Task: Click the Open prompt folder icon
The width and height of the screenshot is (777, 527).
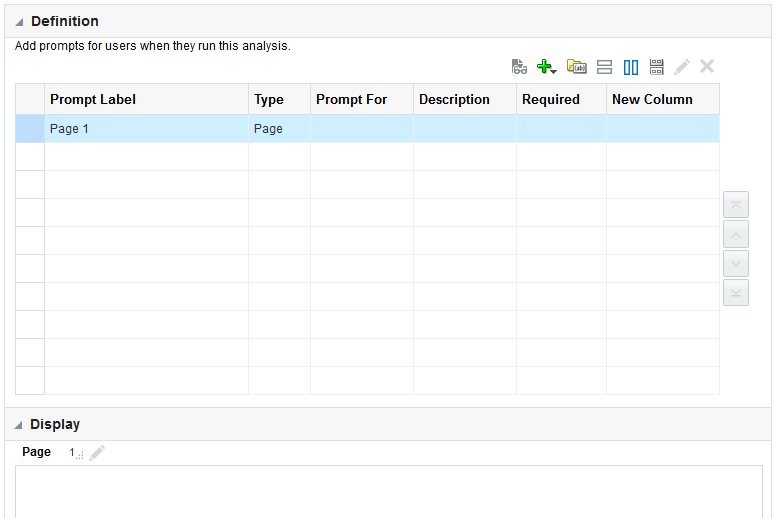Action: (x=577, y=67)
